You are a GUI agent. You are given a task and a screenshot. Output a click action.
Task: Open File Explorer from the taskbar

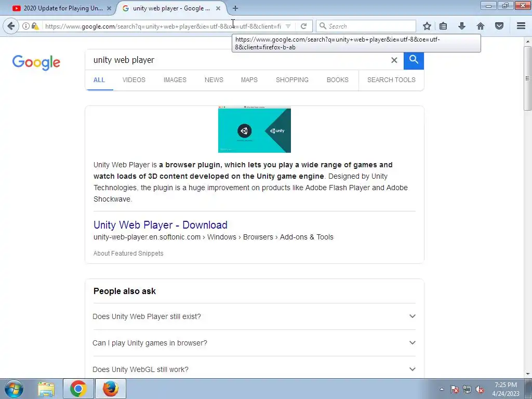46,389
